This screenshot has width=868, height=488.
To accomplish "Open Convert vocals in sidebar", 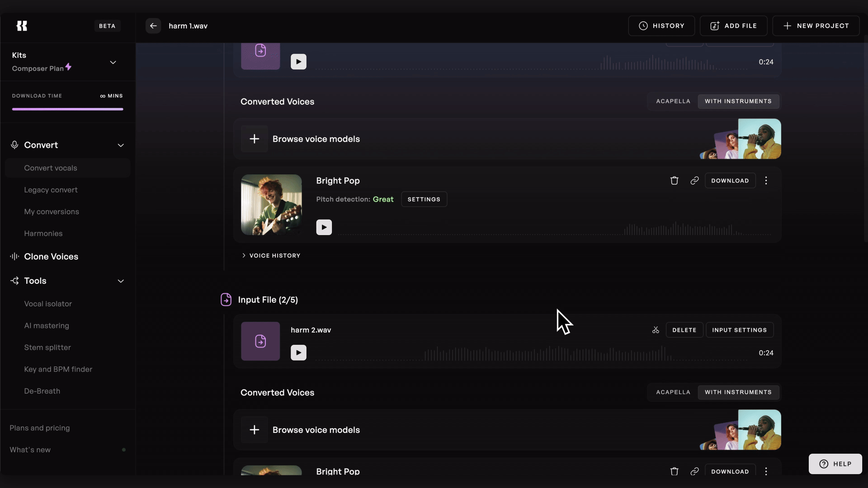I will pos(67,168).
